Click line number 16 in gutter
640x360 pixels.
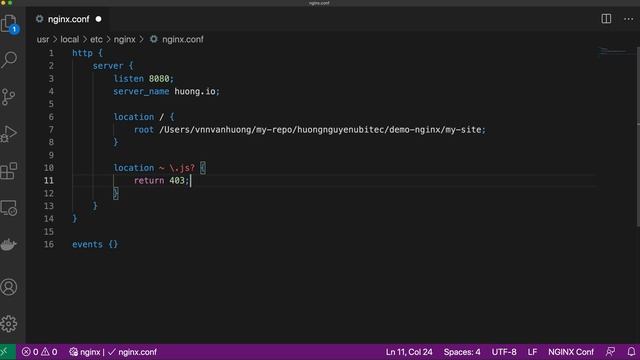(49, 244)
